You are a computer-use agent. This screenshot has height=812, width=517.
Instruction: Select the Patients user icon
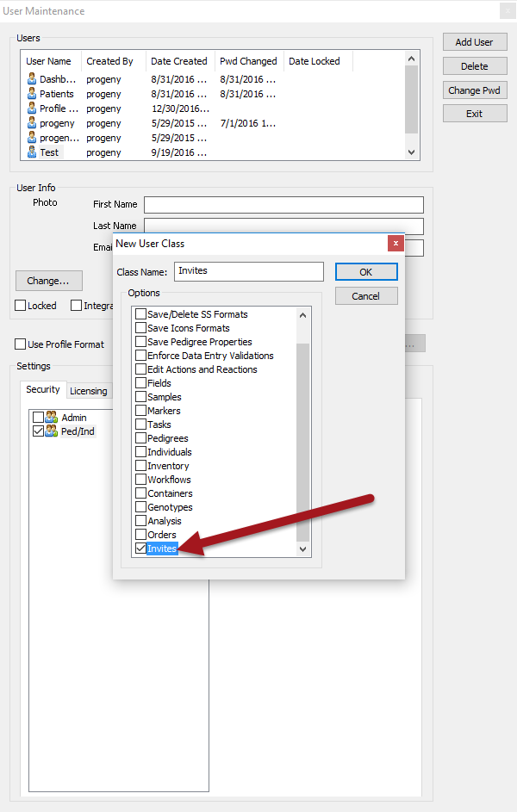tap(32, 94)
